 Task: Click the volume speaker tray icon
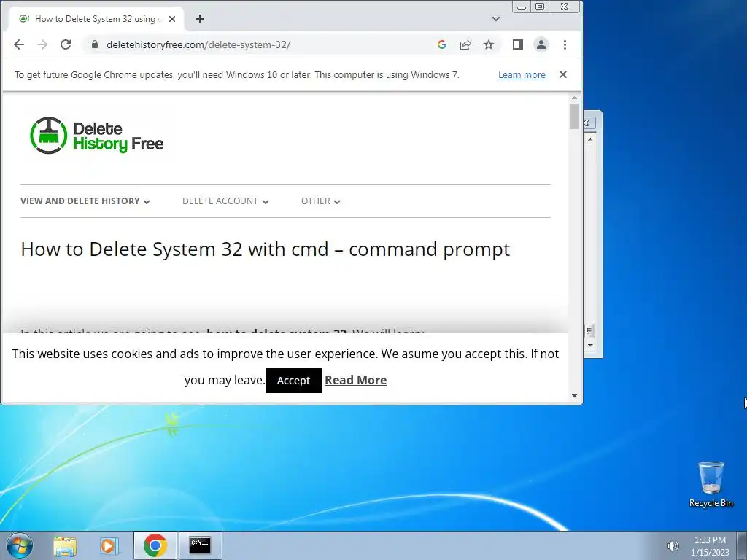point(673,546)
